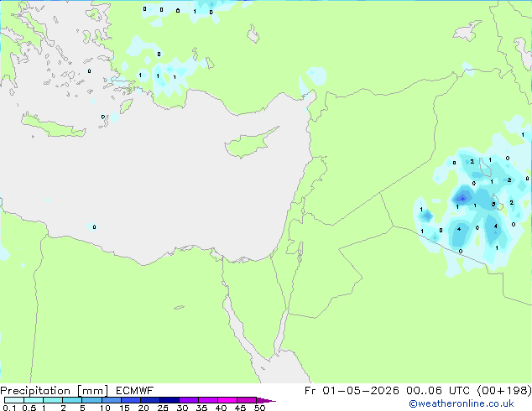The image size is (532, 411).
Task: Click the 'Precipitation [mm]' title text
Action: 55,391
